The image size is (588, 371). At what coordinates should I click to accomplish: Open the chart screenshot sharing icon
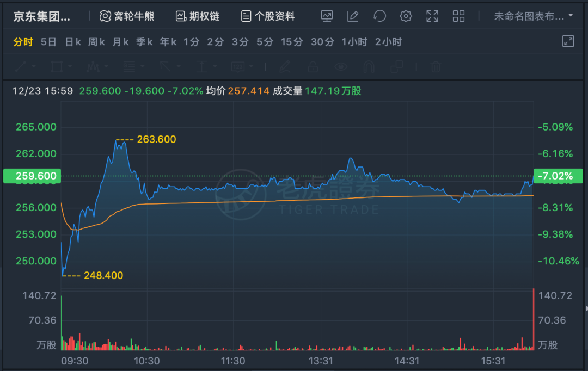pos(327,16)
